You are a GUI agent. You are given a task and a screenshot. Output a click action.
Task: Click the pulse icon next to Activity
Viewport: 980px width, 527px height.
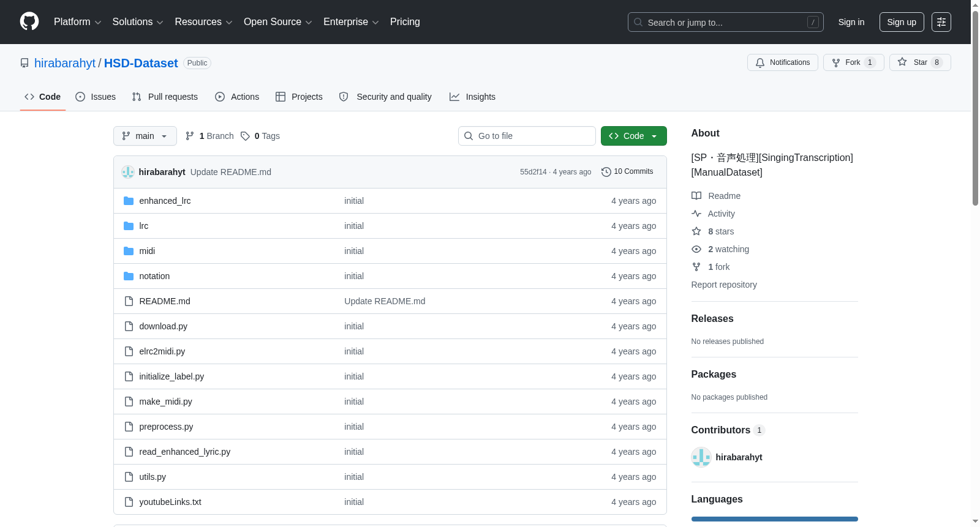[x=696, y=214]
